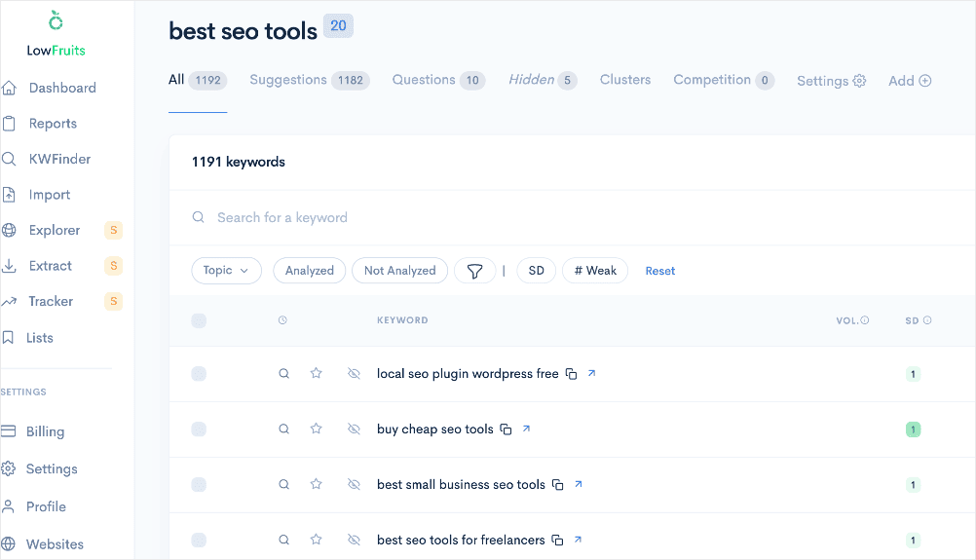Click the S badge next to Explorer
The width and height of the screenshot is (976, 560).
tap(113, 230)
